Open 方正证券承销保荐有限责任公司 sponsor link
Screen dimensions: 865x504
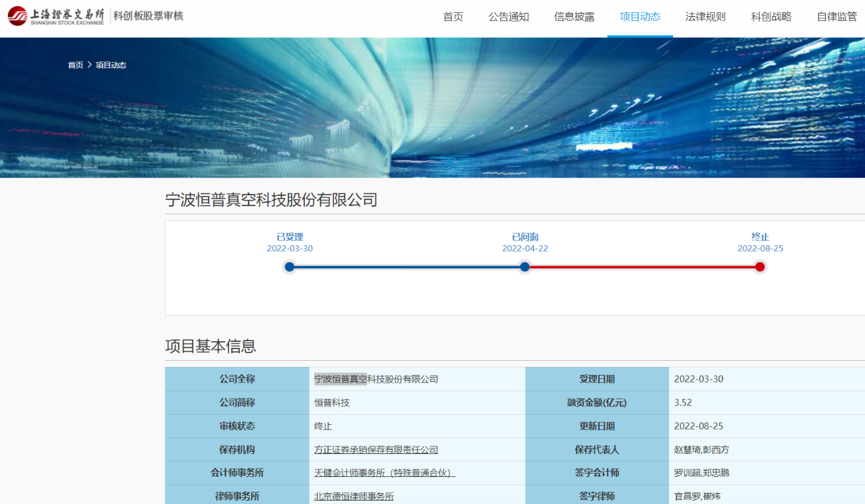click(376, 450)
